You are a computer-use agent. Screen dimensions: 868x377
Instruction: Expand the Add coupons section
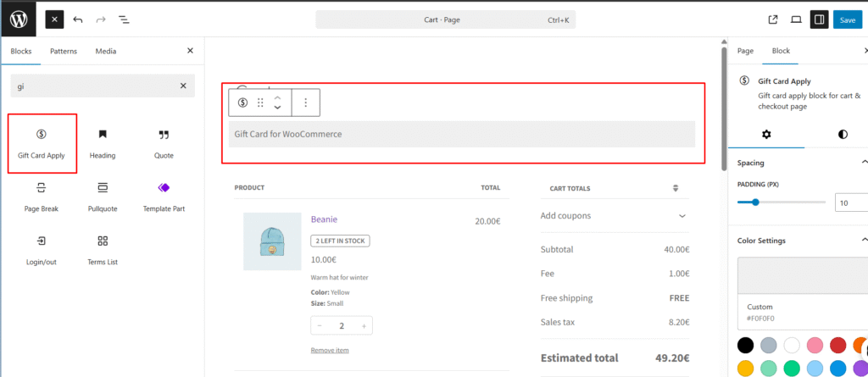[682, 216]
